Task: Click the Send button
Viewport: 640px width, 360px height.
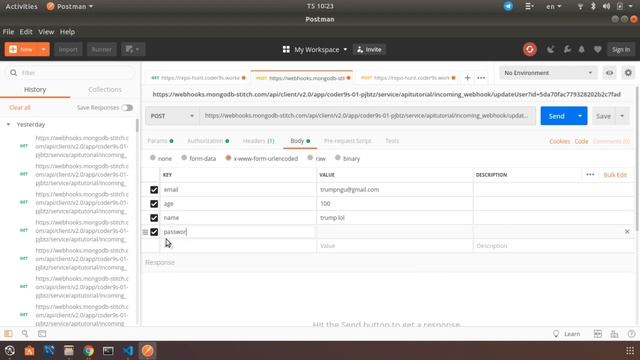Action: tap(557, 116)
